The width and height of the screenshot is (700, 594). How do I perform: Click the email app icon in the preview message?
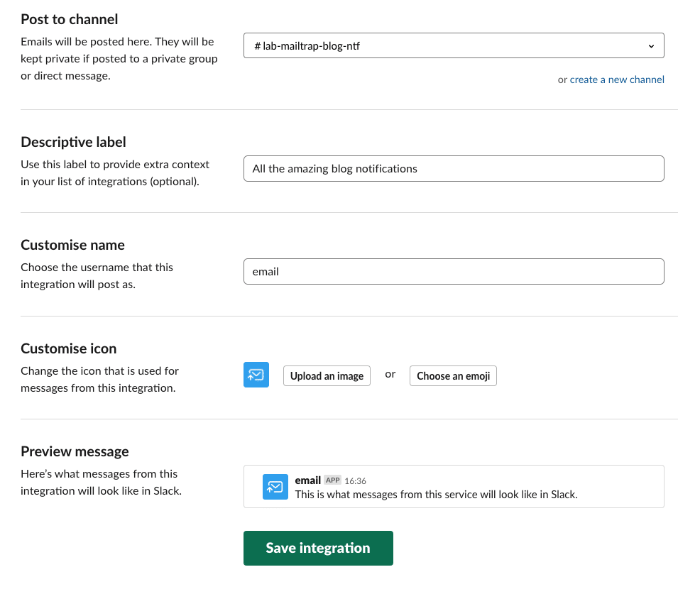[x=275, y=487]
